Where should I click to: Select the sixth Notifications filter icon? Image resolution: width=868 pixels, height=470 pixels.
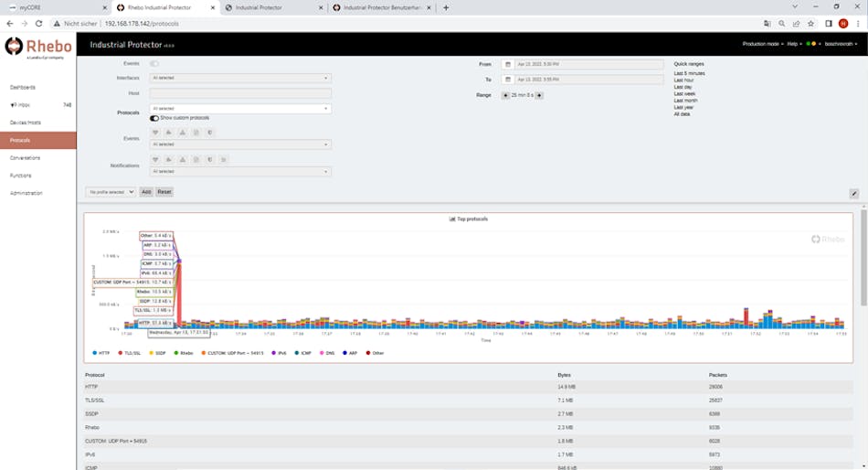click(x=224, y=160)
